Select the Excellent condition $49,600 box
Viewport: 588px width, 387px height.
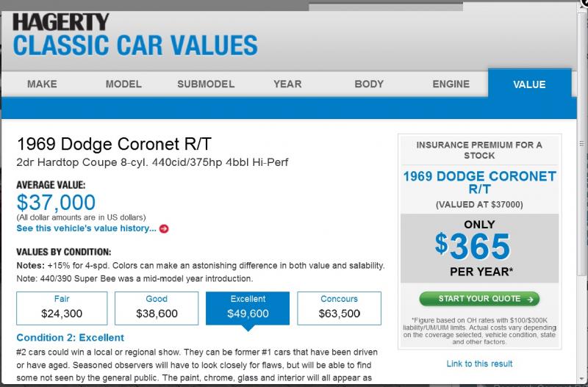[248, 308]
